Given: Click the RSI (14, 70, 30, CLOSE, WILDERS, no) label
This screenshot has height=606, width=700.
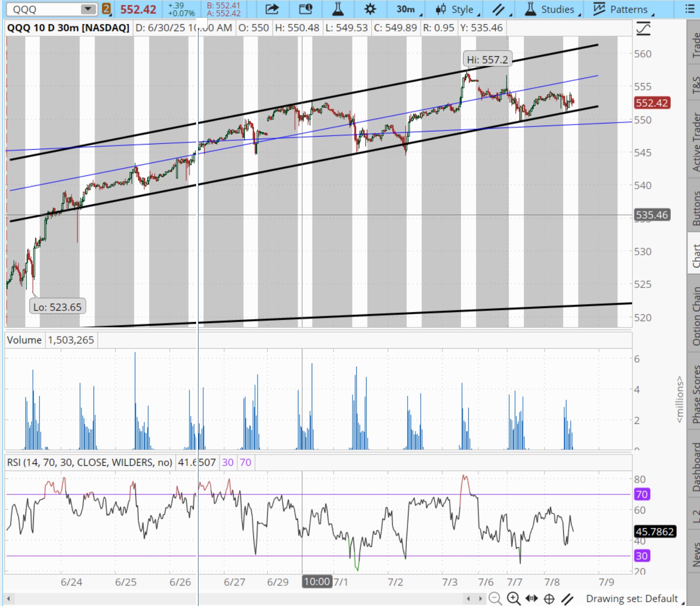Looking at the screenshot, I should pos(89,462).
